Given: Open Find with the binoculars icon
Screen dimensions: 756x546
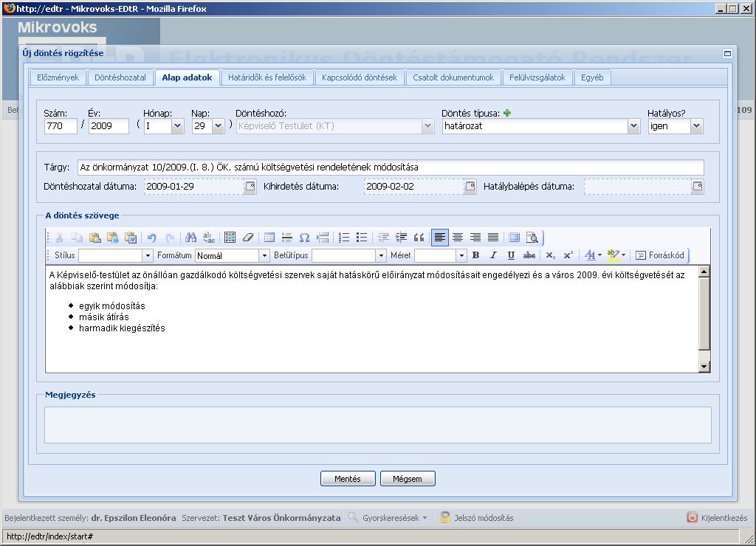Looking at the screenshot, I should (191, 238).
